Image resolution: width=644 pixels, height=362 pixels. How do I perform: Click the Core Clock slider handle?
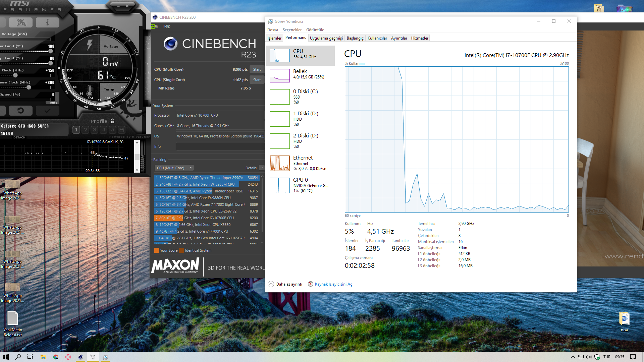pos(15,75)
